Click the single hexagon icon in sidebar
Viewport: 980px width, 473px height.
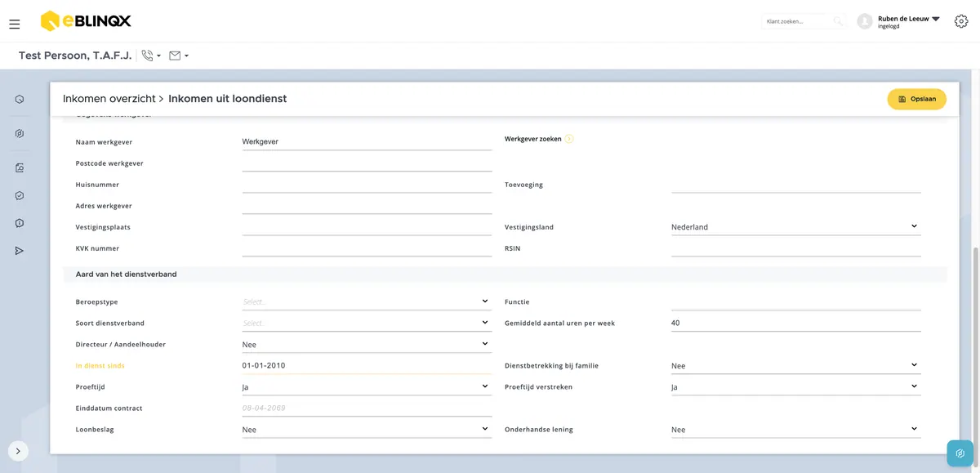[x=20, y=99]
